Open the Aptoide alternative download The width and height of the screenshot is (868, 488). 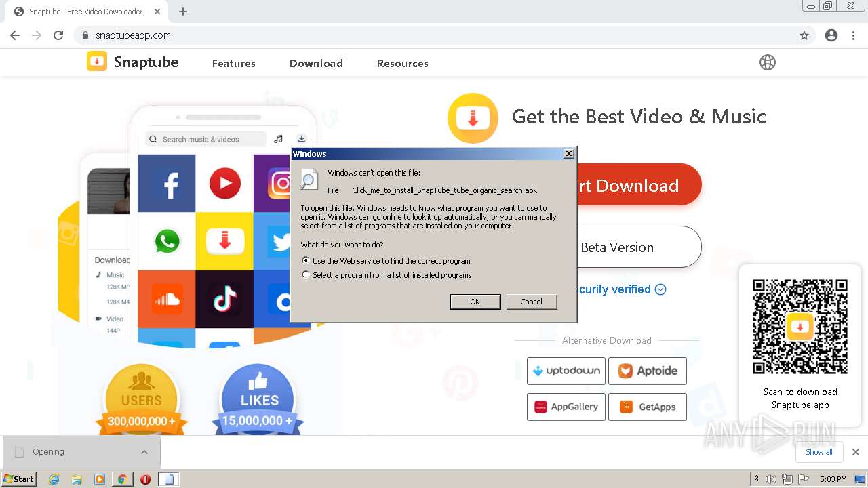click(x=648, y=371)
